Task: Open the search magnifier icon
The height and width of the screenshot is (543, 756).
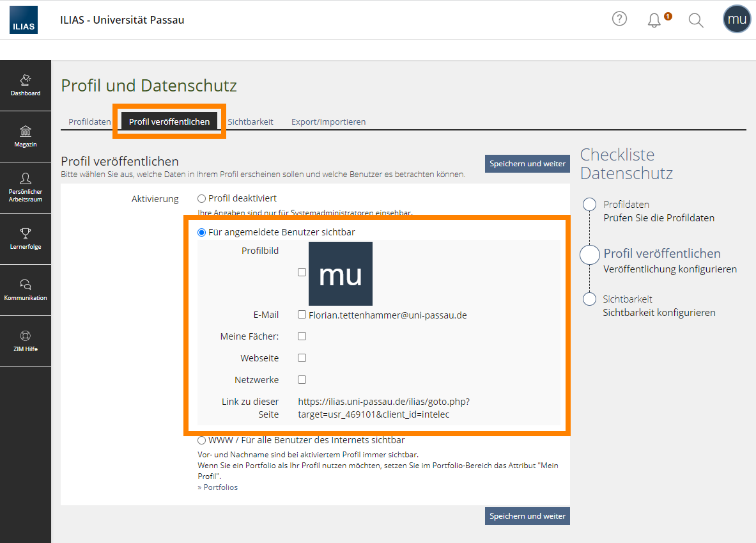Action: pos(696,20)
